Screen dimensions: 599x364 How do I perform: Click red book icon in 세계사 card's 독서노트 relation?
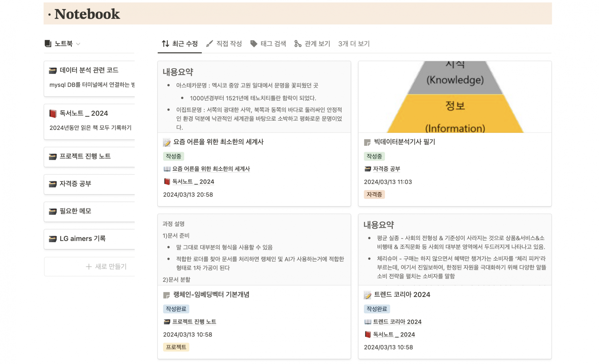pyautogui.click(x=167, y=182)
